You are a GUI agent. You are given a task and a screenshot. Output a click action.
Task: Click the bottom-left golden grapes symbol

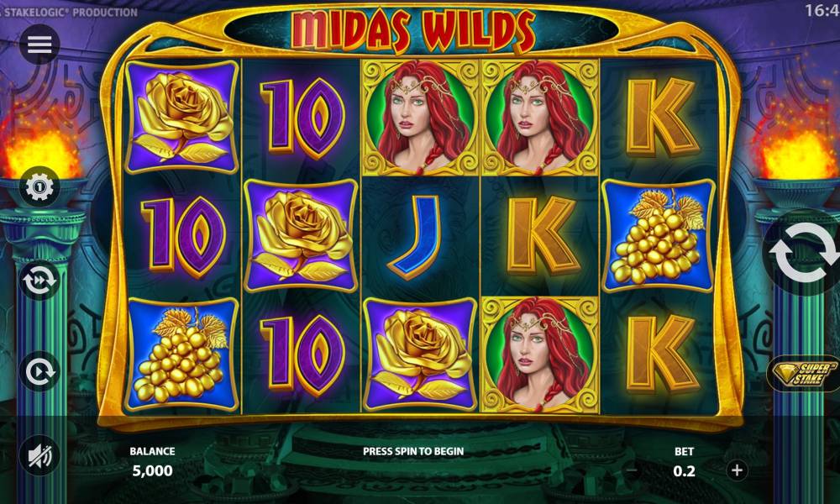click(x=181, y=354)
